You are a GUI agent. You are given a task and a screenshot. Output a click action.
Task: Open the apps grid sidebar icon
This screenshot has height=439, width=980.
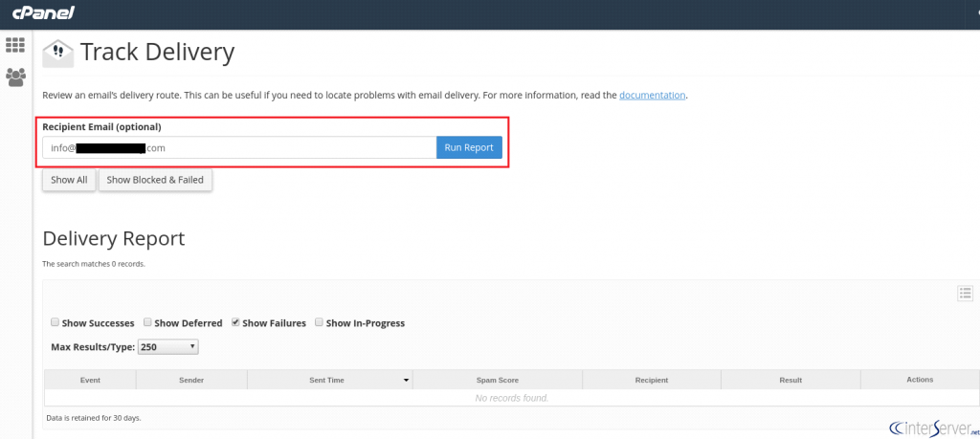click(15, 45)
